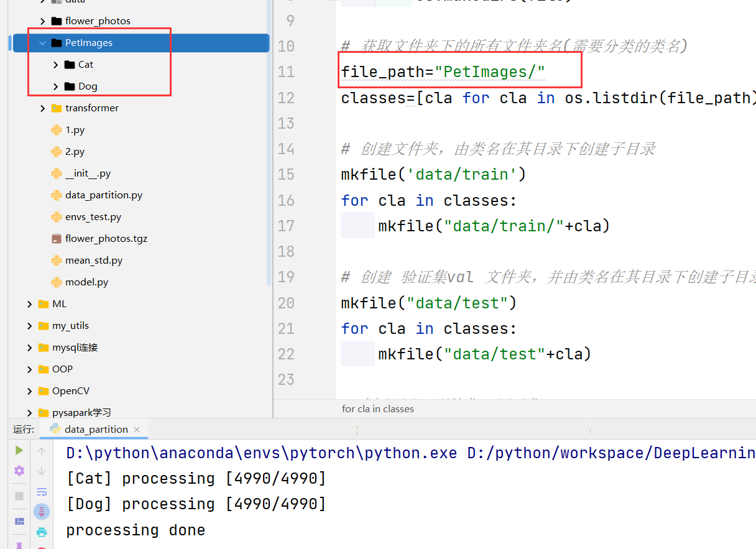
Task: Click the gray Stop process button
Action: coord(19,496)
